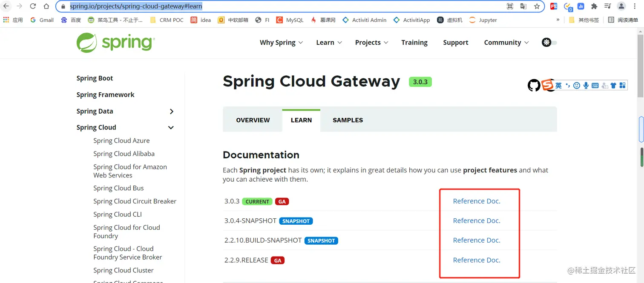Open Reference Doc. for version 3.0.3

477,201
